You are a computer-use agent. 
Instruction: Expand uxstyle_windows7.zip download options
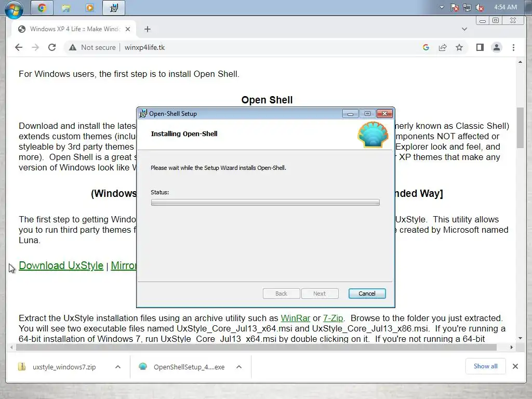(118, 367)
